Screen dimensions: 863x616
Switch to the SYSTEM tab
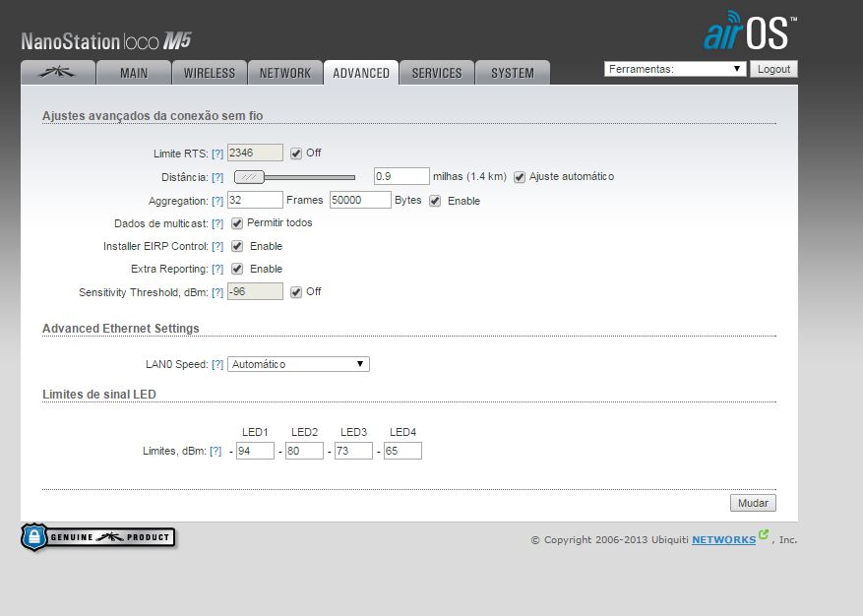pyautogui.click(x=513, y=73)
